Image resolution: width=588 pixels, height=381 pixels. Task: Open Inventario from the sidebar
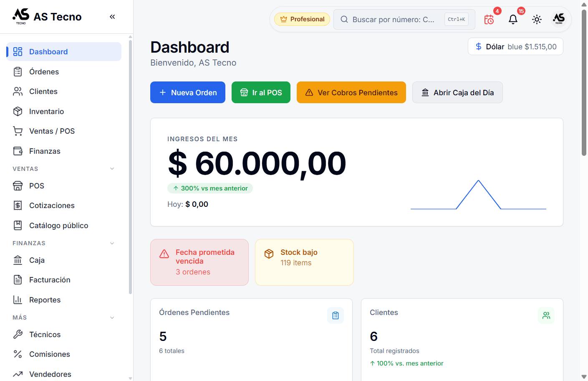[64, 112]
